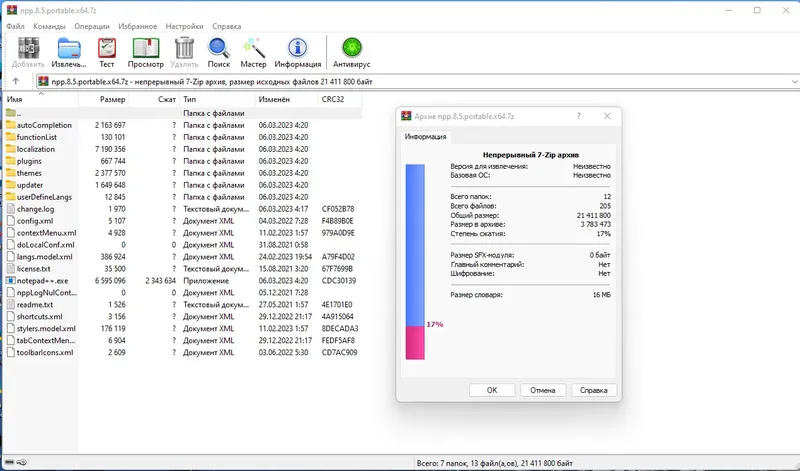The height and width of the screenshot is (471, 800).
Task: Sort by the Изменён column header
Action: point(286,99)
